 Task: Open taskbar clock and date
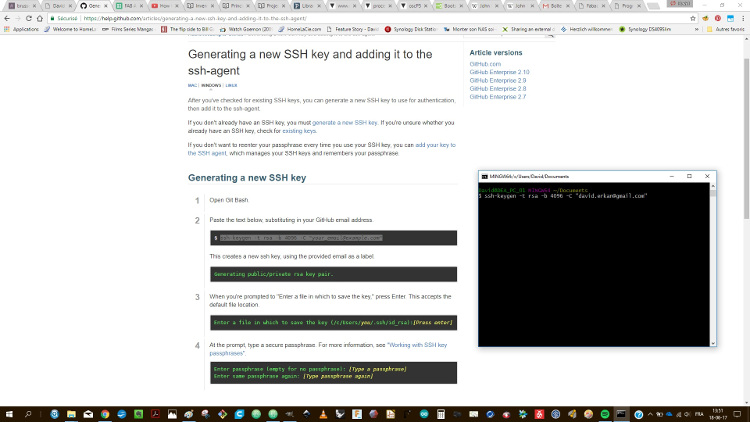click(x=717, y=414)
